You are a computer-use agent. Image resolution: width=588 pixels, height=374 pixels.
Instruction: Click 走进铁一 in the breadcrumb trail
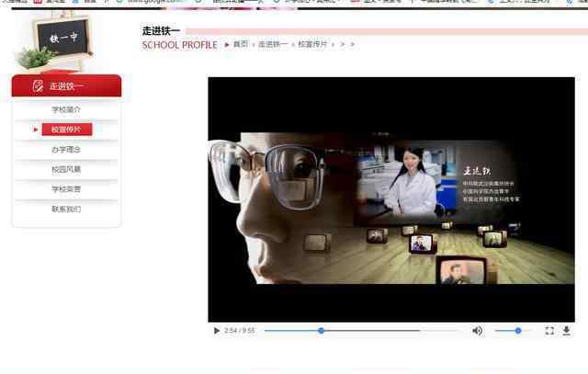[x=273, y=44]
